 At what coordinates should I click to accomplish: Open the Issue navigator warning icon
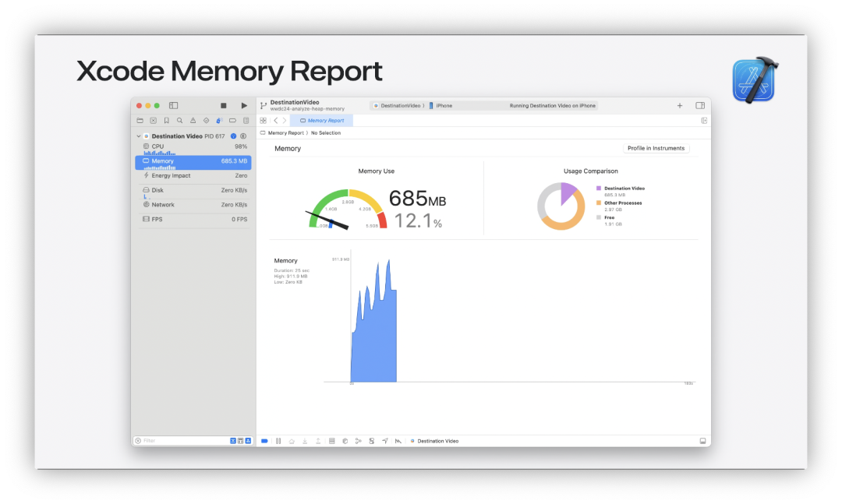(x=193, y=121)
